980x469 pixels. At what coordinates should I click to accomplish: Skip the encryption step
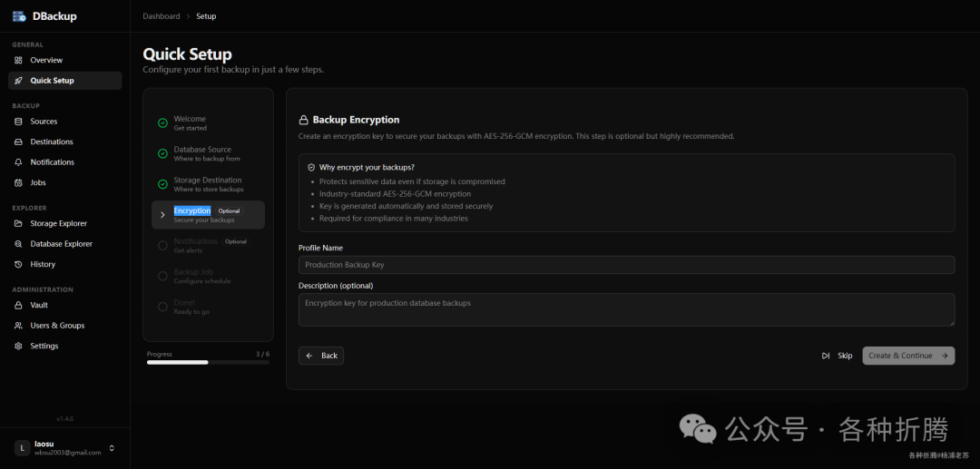[x=837, y=356]
